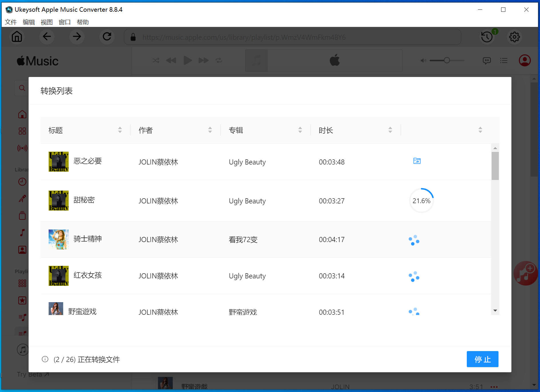The width and height of the screenshot is (540, 392).
Task: Reload the page with refresh icon
Action: (107, 37)
